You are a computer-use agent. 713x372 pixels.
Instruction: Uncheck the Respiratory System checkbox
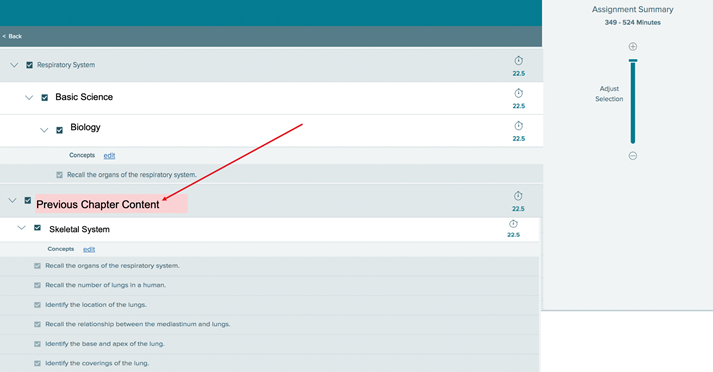(30, 65)
